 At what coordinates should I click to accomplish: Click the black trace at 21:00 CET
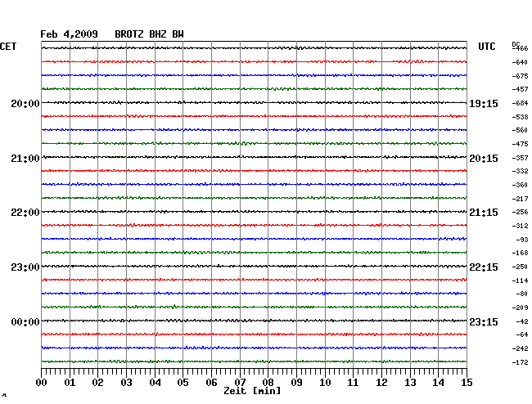[254, 157]
